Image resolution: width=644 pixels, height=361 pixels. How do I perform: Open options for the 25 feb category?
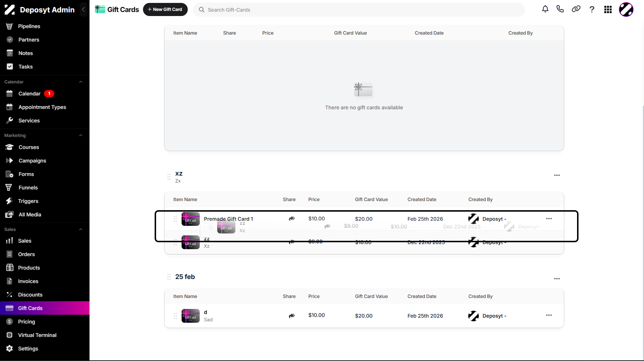(557, 279)
